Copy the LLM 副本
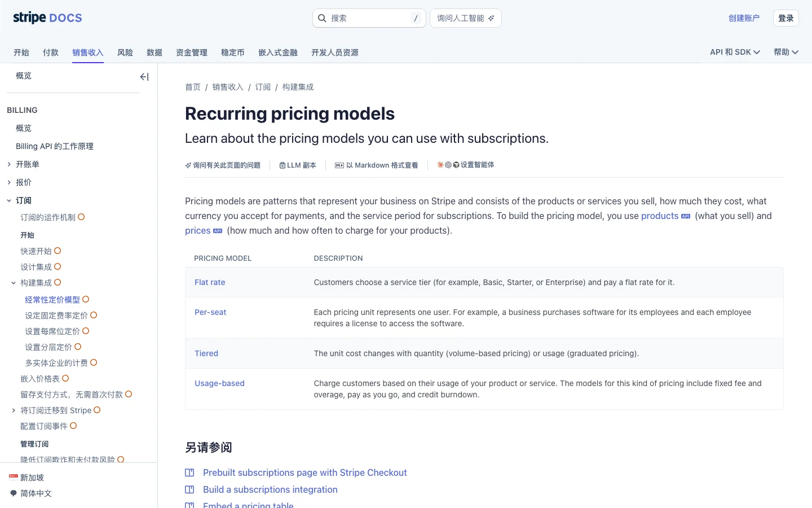 pos(298,165)
